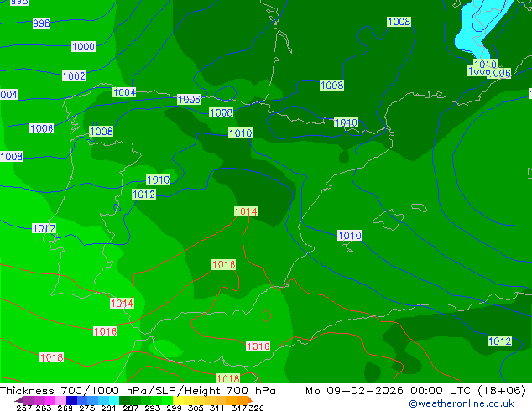Click the blue 1012 label on white background
The width and height of the screenshot is (532, 411).
tap(44, 228)
